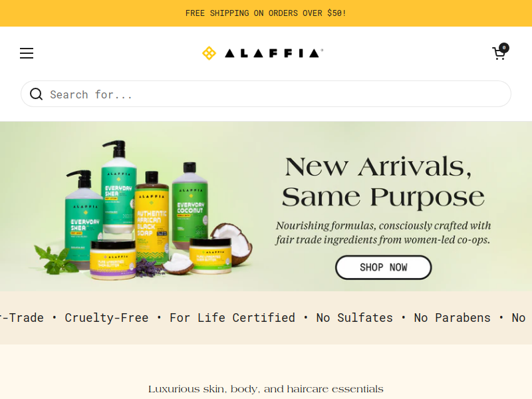Open the shopping cart icon
Viewport: 532px width, 399px height.
499,54
